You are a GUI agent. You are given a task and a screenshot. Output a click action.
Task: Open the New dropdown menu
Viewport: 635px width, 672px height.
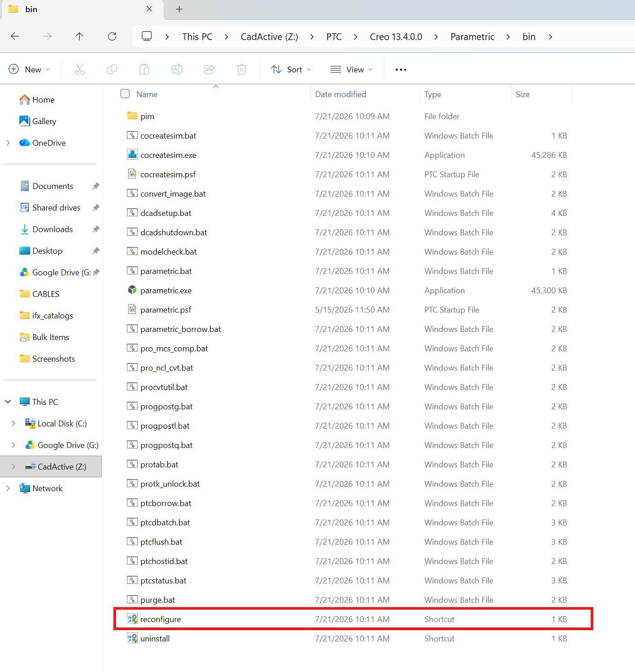coord(30,69)
